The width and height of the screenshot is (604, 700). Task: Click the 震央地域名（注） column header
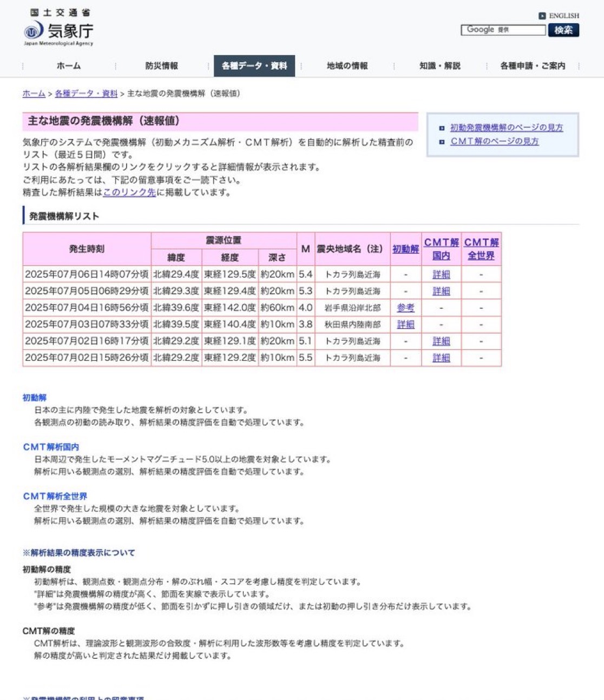coord(352,249)
